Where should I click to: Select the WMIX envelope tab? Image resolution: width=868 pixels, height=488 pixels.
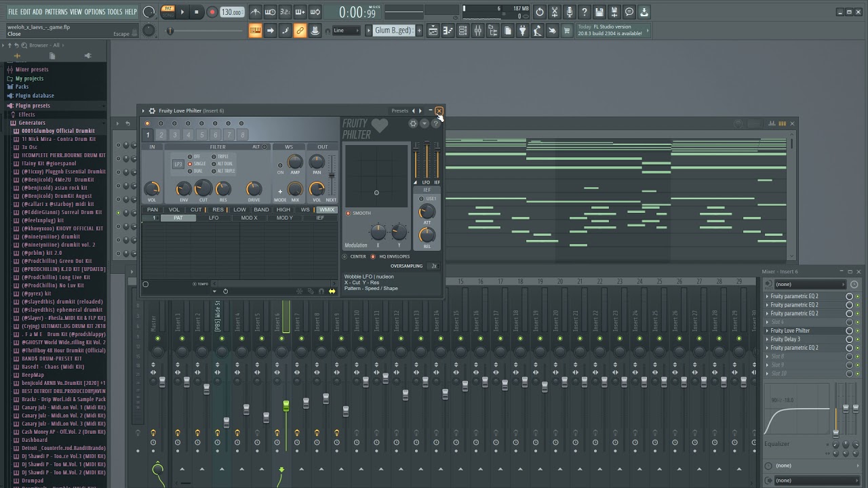pyautogui.click(x=327, y=209)
